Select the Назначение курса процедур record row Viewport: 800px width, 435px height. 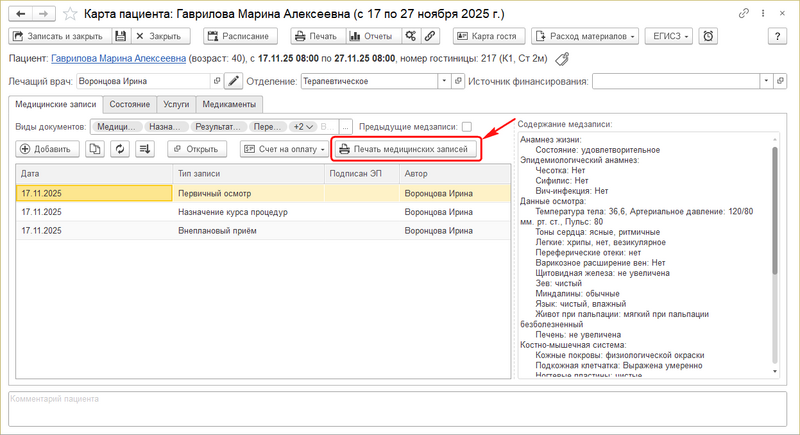coord(263,212)
